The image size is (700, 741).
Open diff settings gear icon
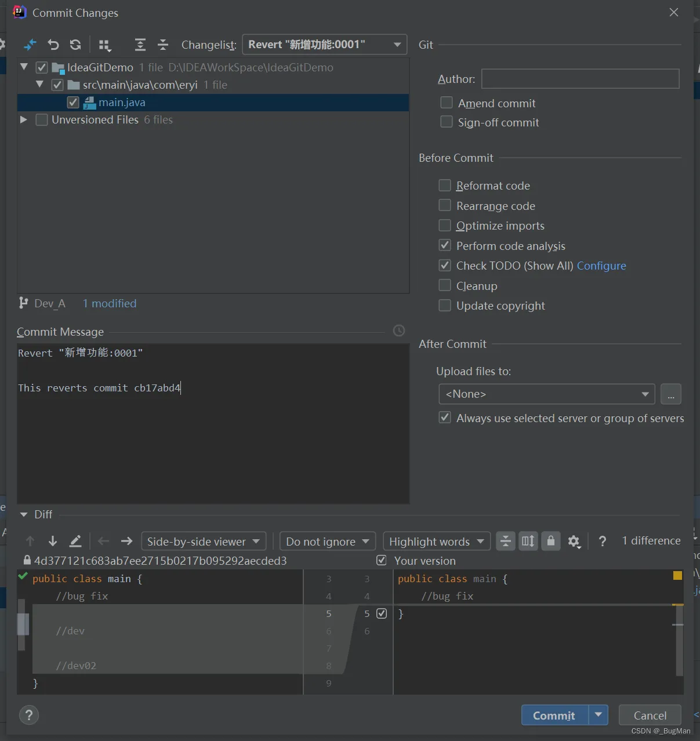pyautogui.click(x=574, y=541)
